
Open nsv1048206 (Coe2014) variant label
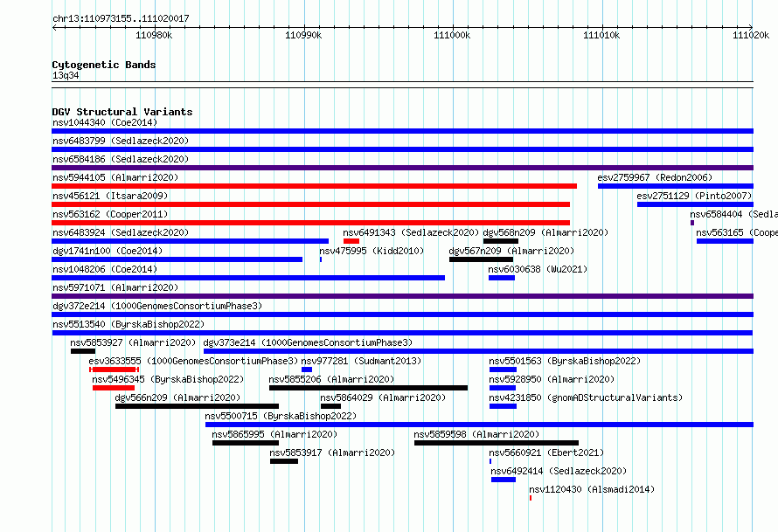[105, 269]
